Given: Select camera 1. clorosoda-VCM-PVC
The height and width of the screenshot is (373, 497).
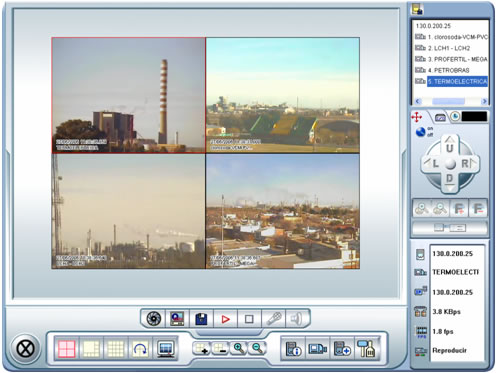Looking at the screenshot, I should pos(451,37).
